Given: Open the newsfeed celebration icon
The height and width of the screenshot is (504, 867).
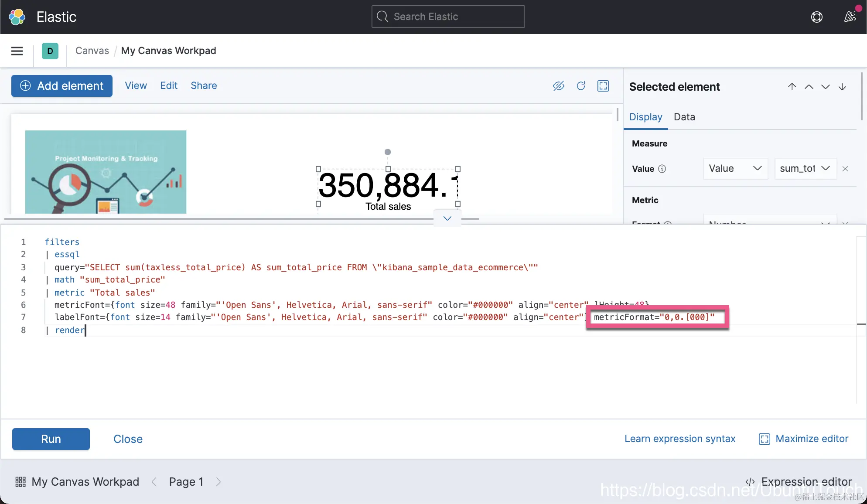Looking at the screenshot, I should pos(850,17).
